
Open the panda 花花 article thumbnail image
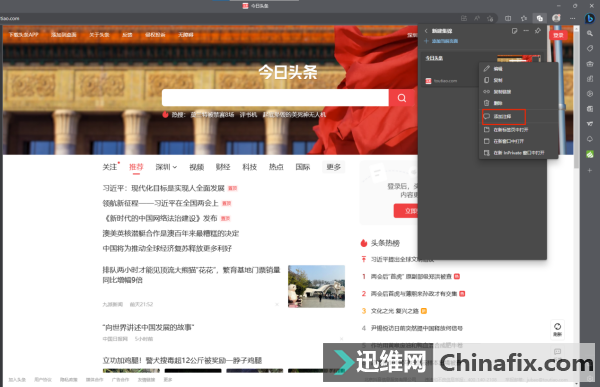coord(316,286)
